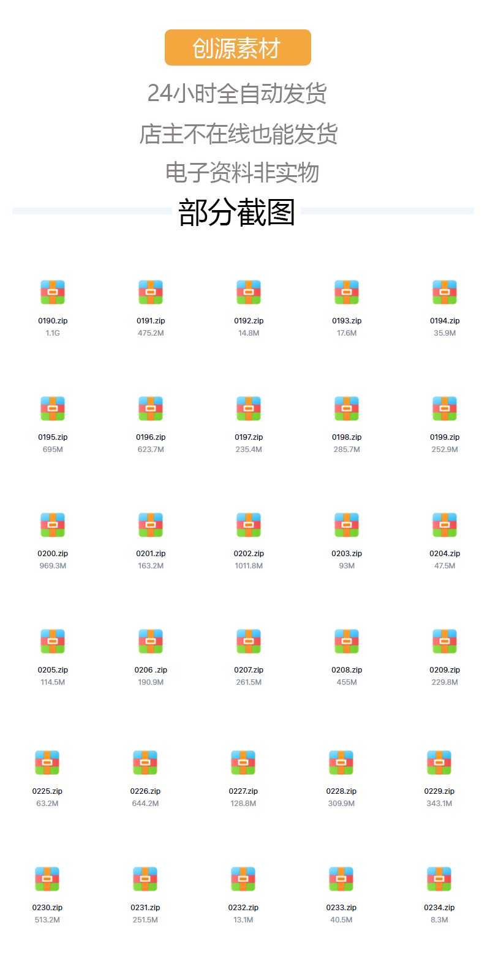This screenshot has width=490, height=980.
Task: Click the 部分截图 section heading
Action: [x=236, y=213]
